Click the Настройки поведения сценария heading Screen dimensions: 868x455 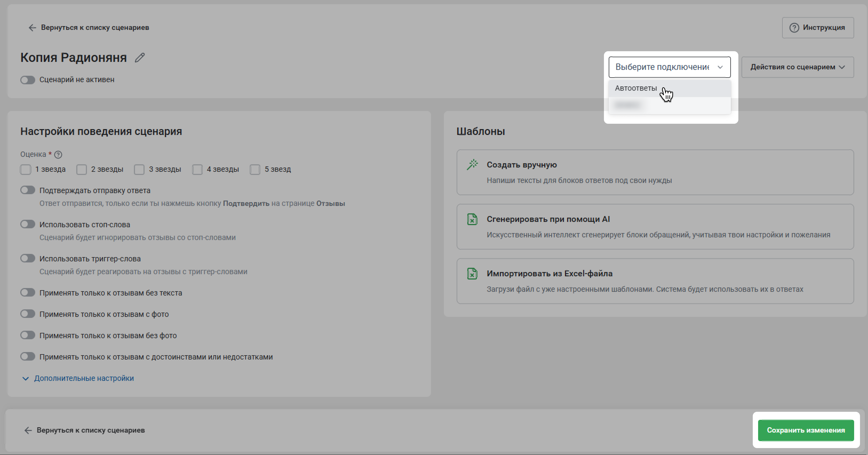pyautogui.click(x=101, y=131)
